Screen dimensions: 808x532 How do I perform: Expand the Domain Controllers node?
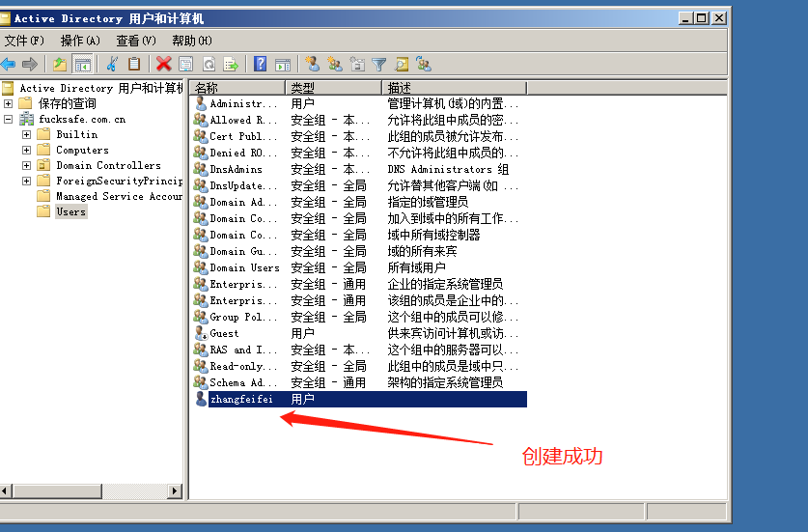pos(26,165)
